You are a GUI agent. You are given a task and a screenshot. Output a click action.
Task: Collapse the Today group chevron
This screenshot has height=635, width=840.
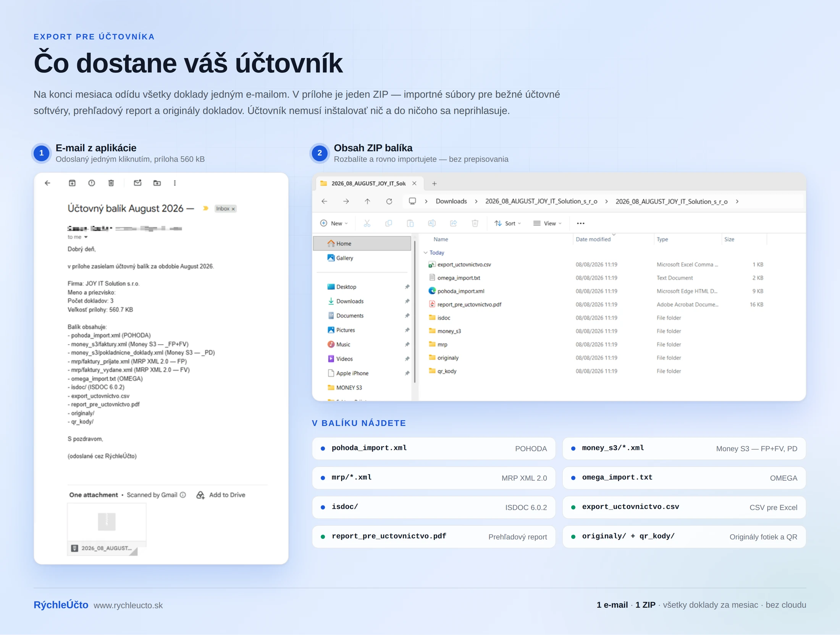coord(425,253)
